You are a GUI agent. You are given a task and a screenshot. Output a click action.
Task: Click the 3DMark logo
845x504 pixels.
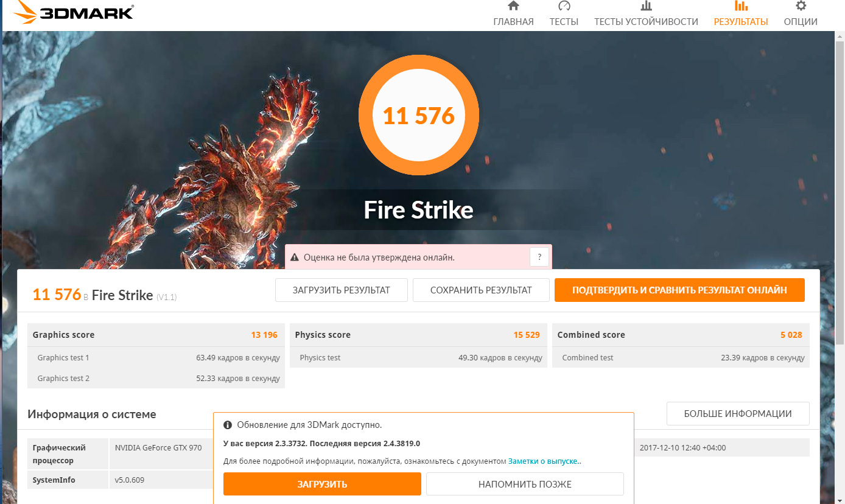pyautogui.click(x=73, y=13)
